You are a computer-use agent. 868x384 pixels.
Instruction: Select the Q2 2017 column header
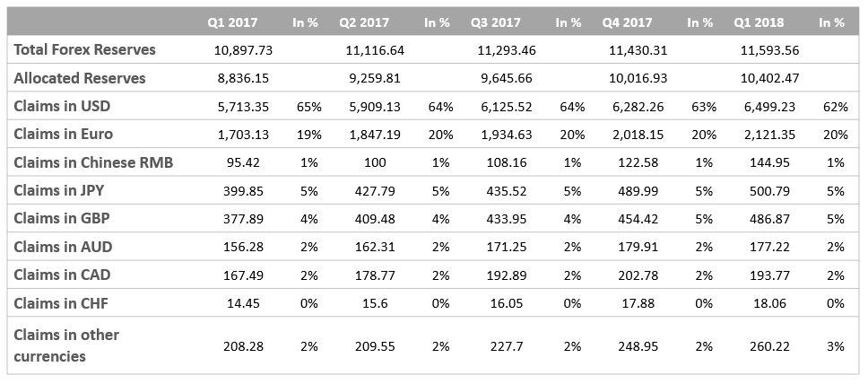pos(364,22)
